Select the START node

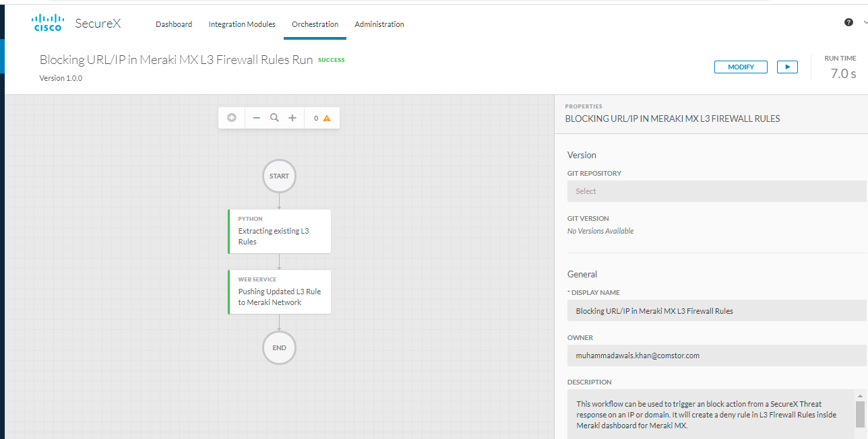coord(279,176)
